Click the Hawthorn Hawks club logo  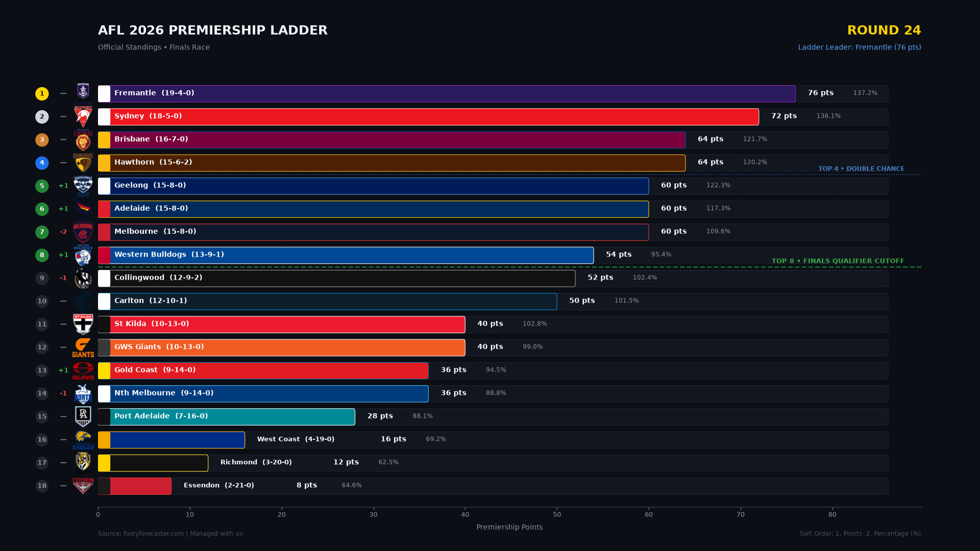point(83,163)
